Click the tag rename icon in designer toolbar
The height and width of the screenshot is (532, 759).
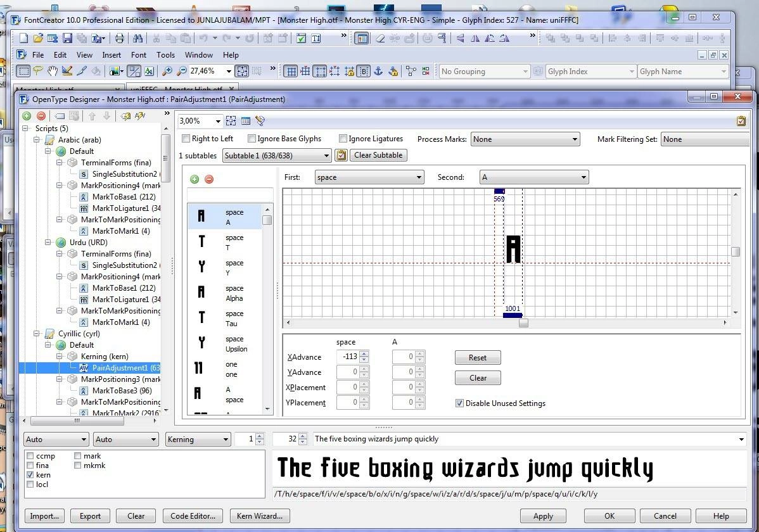pos(60,116)
